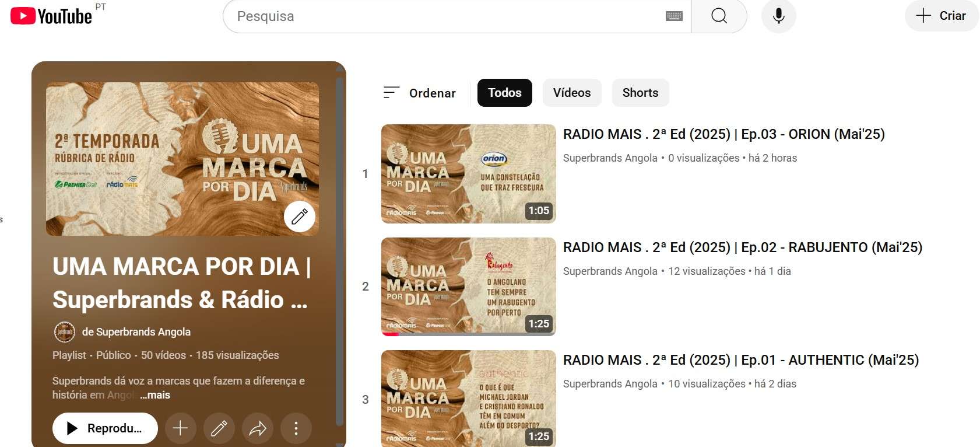Open the Ep.03 ORION video thumbnail
The height and width of the screenshot is (447, 980).
click(x=469, y=173)
